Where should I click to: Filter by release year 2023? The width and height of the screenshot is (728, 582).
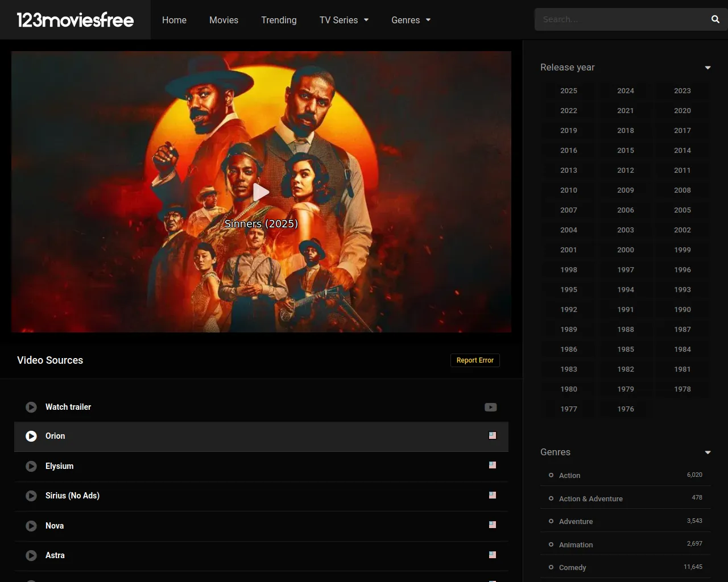(x=682, y=90)
